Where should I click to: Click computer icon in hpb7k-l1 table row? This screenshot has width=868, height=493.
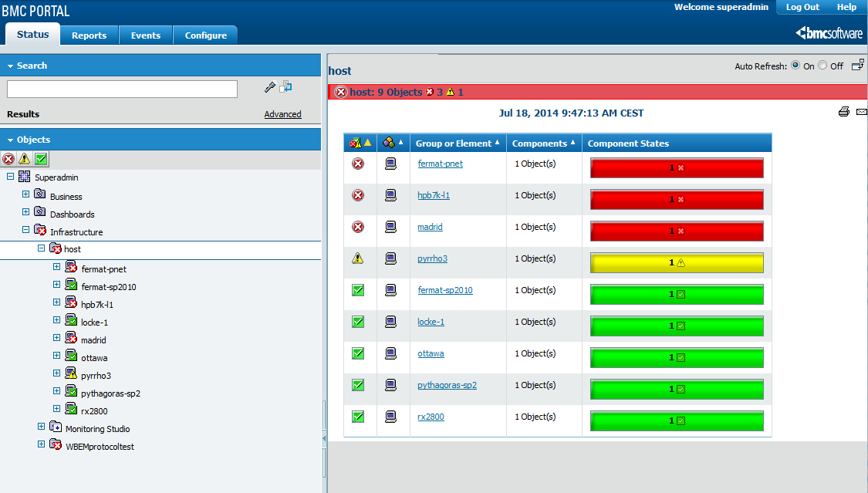pyautogui.click(x=391, y=195)
